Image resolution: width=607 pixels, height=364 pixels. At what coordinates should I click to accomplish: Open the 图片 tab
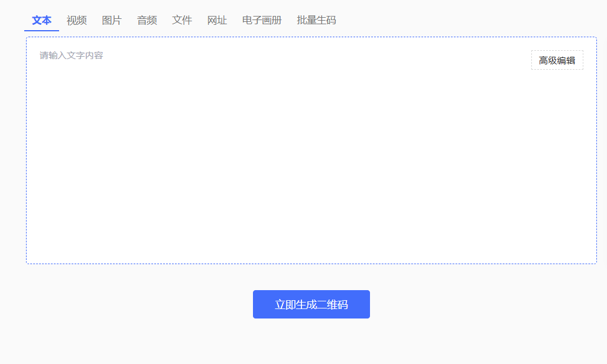point(112,20)
